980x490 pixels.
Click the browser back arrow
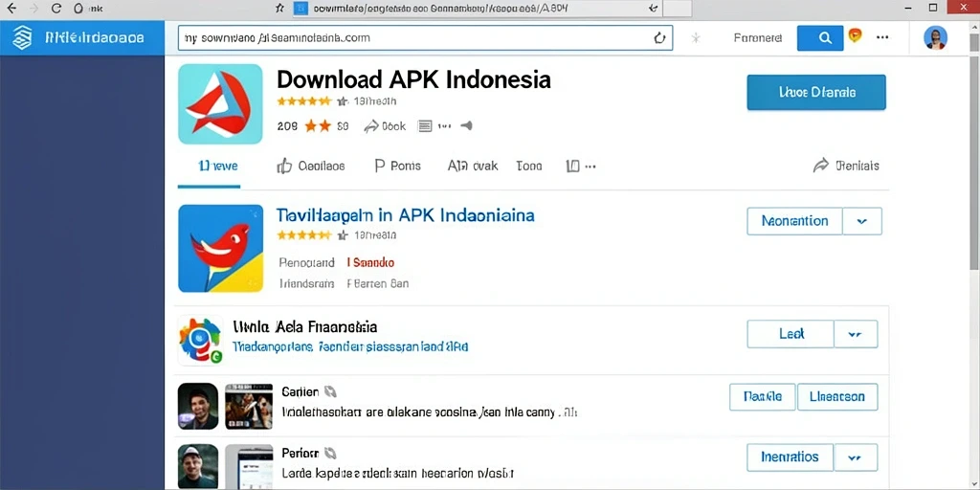click(x=11, y=9)
